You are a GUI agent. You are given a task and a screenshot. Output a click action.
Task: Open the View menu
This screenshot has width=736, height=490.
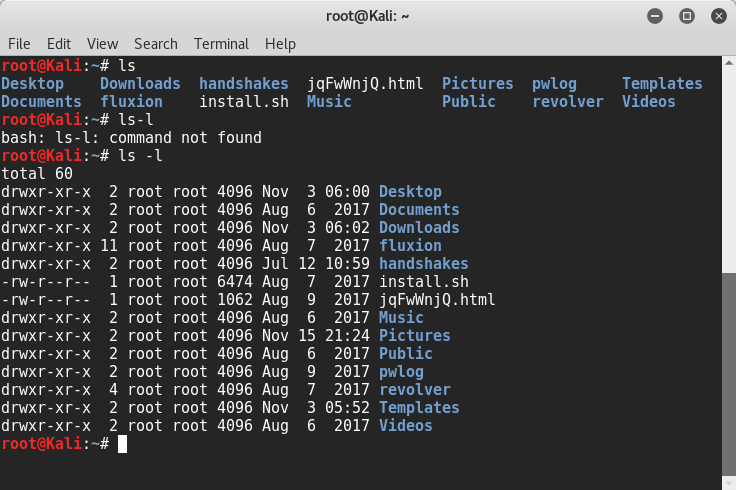point(102,44)
